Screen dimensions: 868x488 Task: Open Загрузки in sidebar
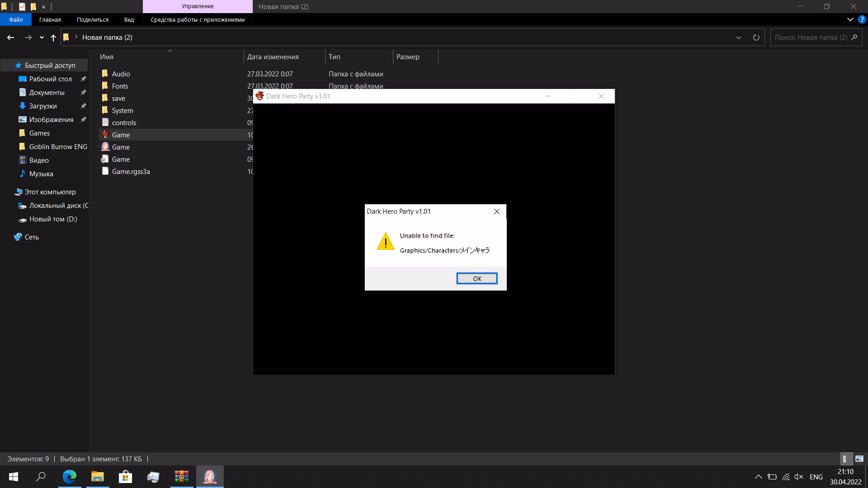pyautogui.click(x=43, y=106)
